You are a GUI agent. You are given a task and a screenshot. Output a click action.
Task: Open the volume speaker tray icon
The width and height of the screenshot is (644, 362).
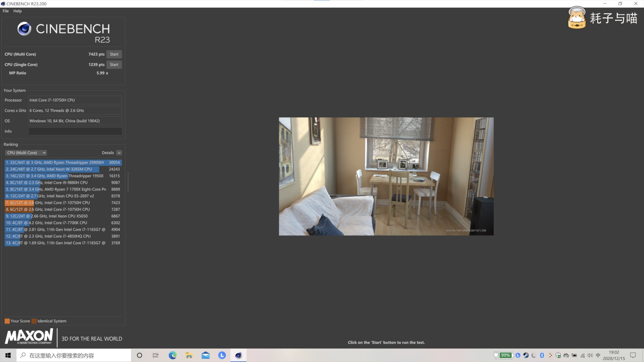click(x=590, y=355)
